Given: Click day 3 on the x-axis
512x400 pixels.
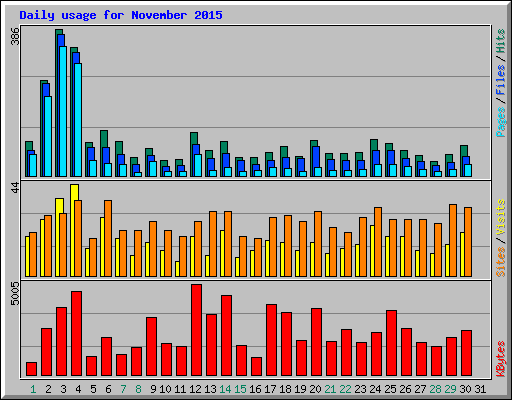Looking at the screenshot, I should 63,389.
